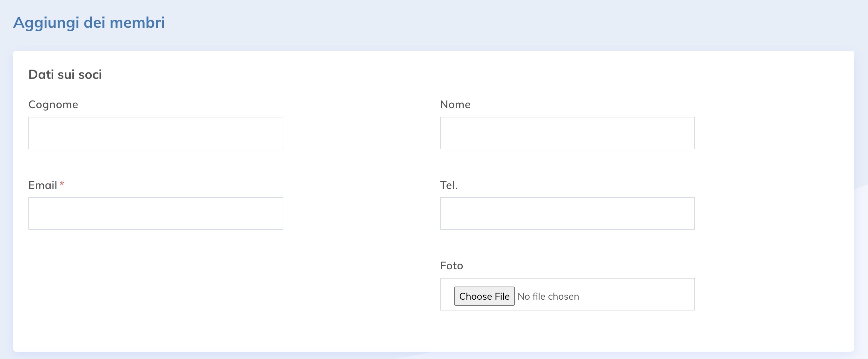Screen dimensions: 868x359
Task: Select the Email input field
Action: (x=156, y=213)
